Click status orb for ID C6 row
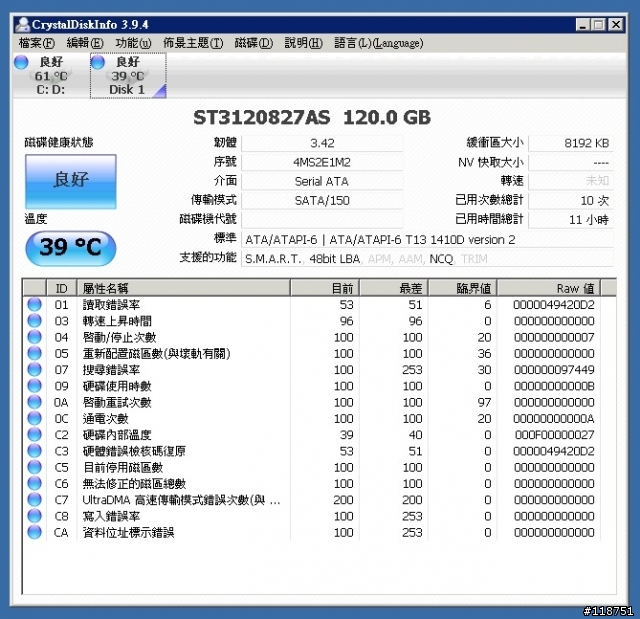Viewport: 640px width, 619px height. pyautogui.click(x=35, y=484)
